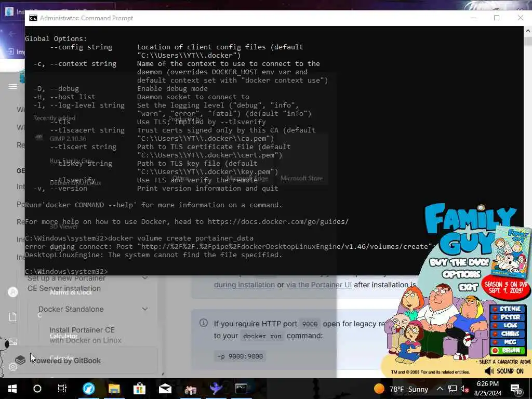Open Pictures icon in Start sidebar

(13, 342)
